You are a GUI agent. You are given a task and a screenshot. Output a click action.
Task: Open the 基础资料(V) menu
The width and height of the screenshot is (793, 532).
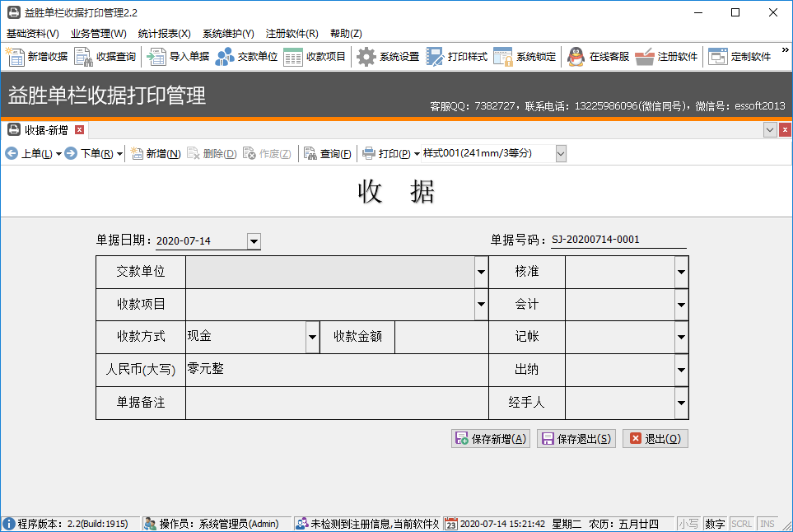coord(32,34)
